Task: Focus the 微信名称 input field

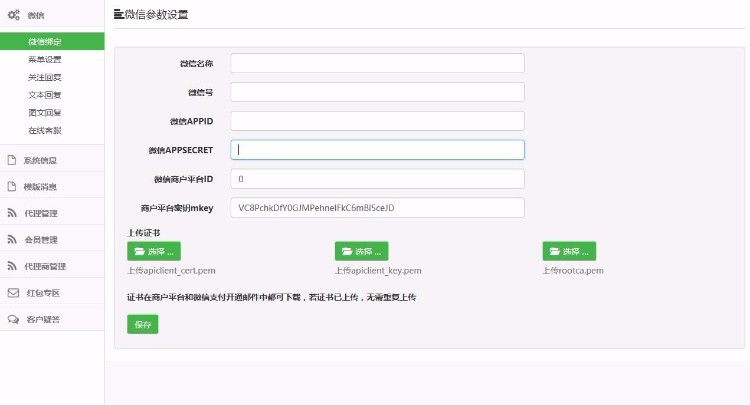Action: pyautogui.click(x=377, y=63)
